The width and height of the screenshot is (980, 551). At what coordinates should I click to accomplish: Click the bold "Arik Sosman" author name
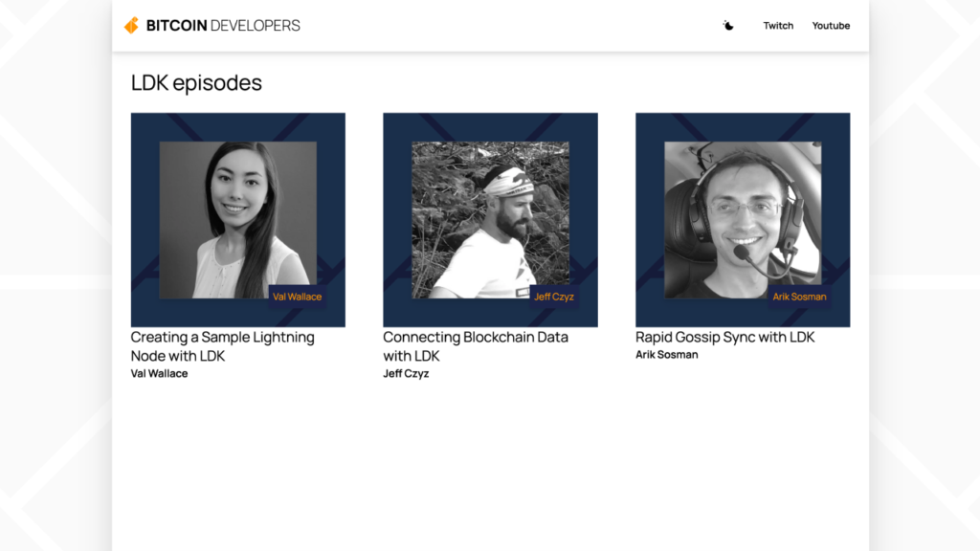coord(667,355)
